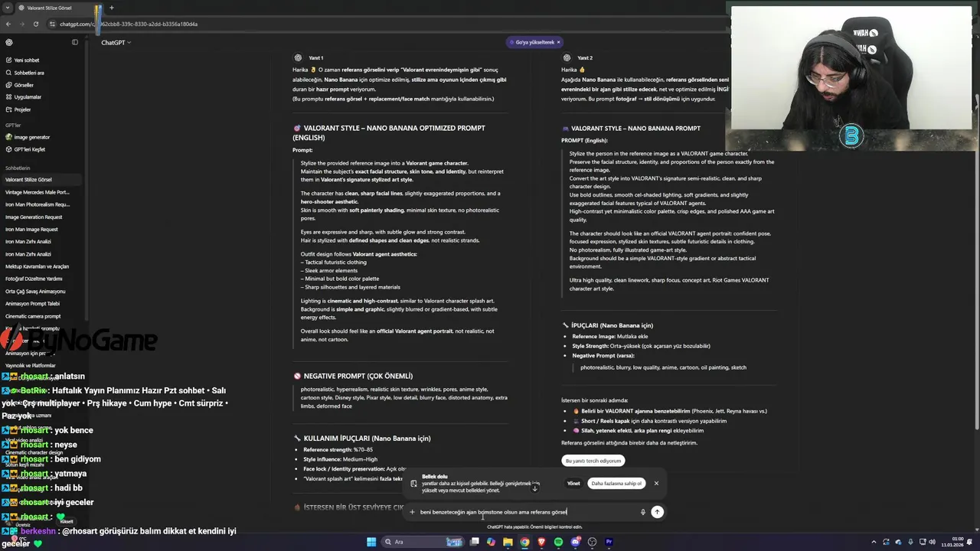Screen dimensions: 980x551
Task: Go forward in the browser
Action: pyautogui.click(x=22, y=24)
